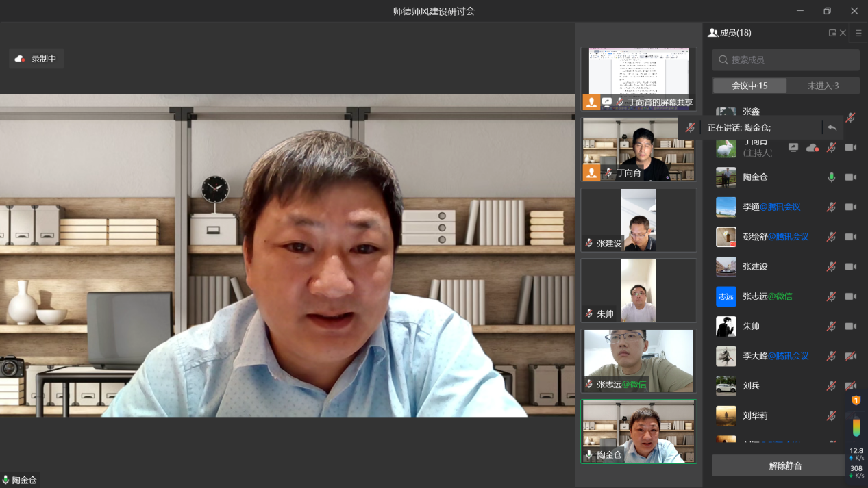Select 张志远's video thumbnail

coord(638,361)
